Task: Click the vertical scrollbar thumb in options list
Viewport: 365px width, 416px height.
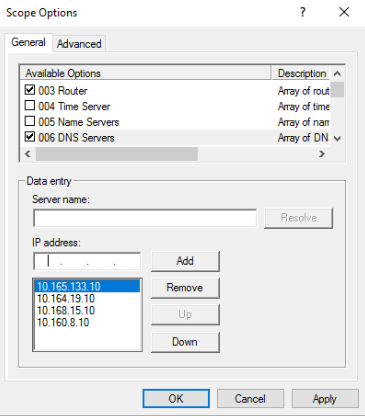Action: pos(337,89)
